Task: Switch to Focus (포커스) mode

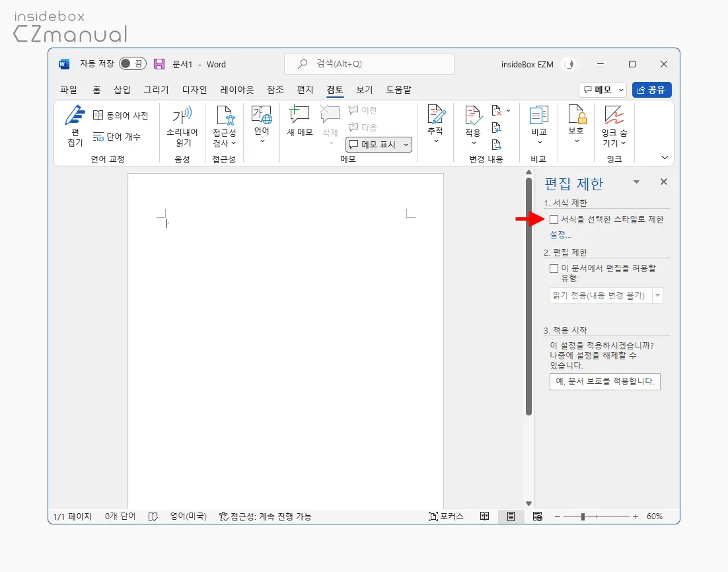Action: (446, 517)
